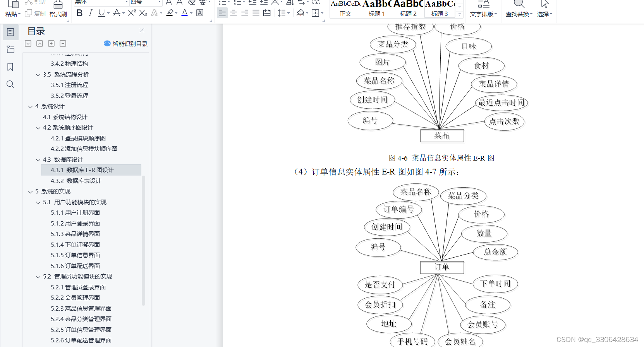Viewport: 644px width, 347px height.
Task: Collapse the 5.2 管理员功能模块的实现 node
Action: click(x=38, y=277)
